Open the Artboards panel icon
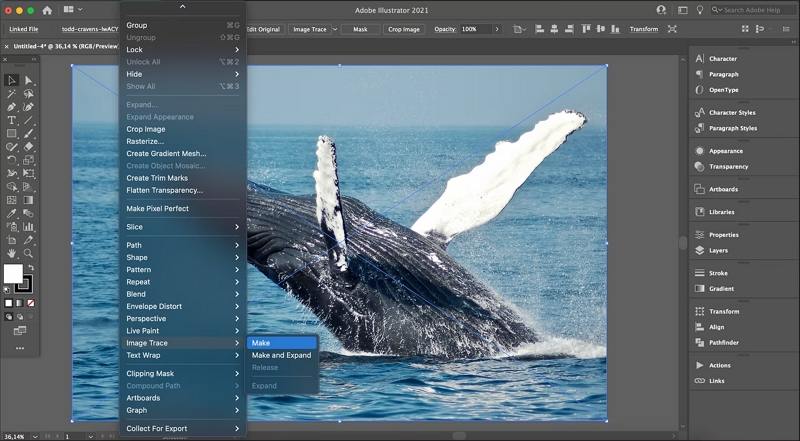This screenshot has height=441, width=800. pyautogui.click(x=697, y=189)
